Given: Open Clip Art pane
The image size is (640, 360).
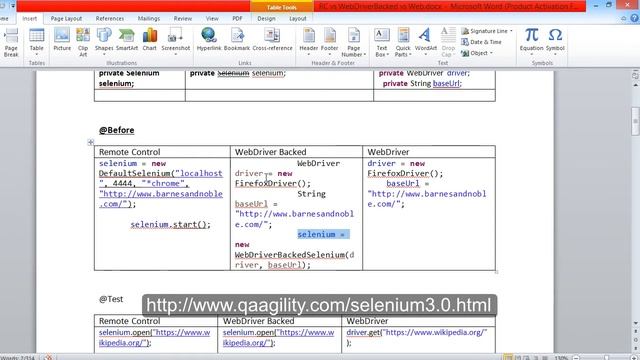Looking at the screenshot, I should pos(83,42).
